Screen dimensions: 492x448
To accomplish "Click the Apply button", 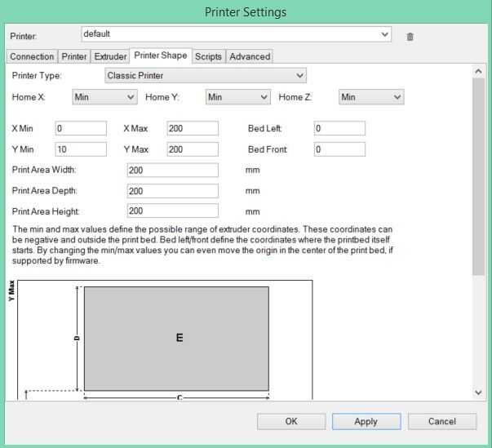I will 366,421.
